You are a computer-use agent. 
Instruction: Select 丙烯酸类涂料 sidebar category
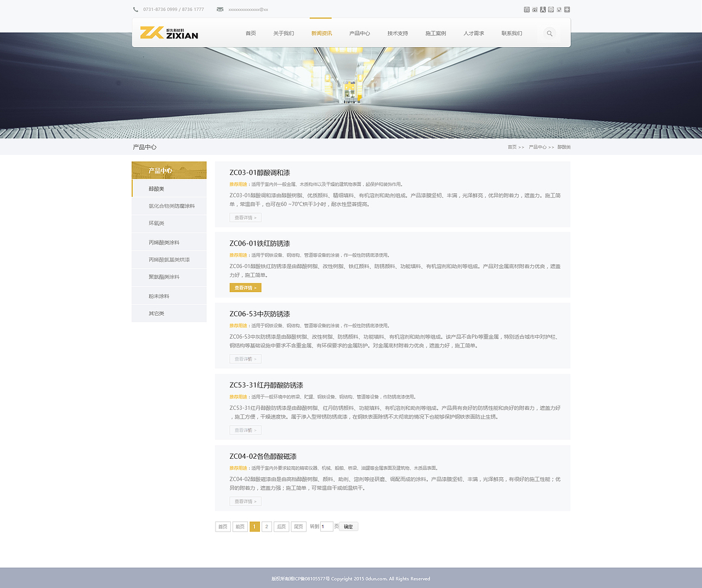pyautogui.click(x=169, y=242)
